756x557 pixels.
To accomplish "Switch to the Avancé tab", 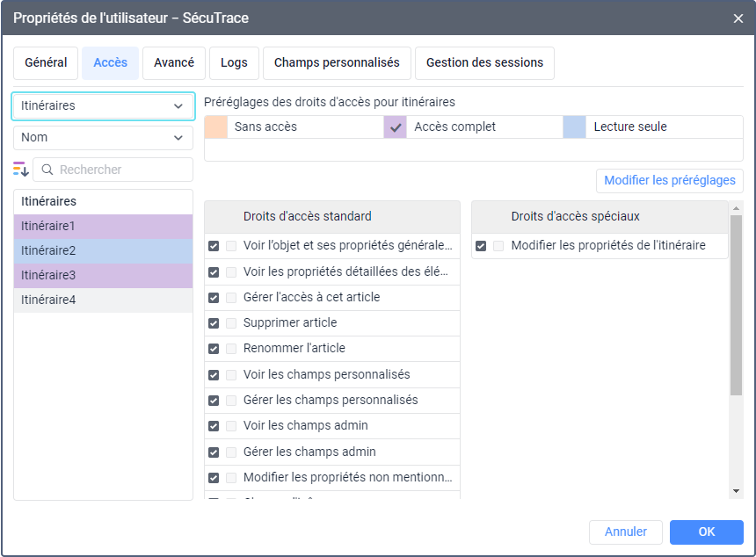I will tap(174, 63).
